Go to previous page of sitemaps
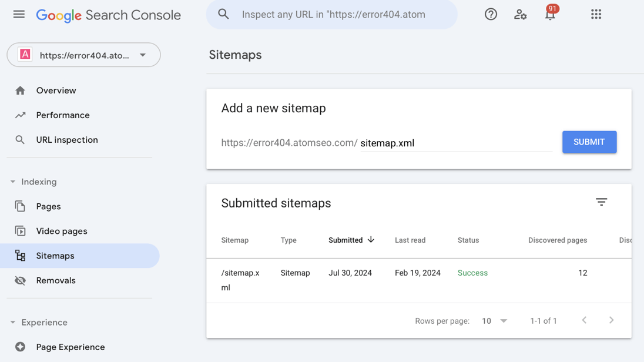The height and width of the screenshot is (362, 644). [584, 320]
